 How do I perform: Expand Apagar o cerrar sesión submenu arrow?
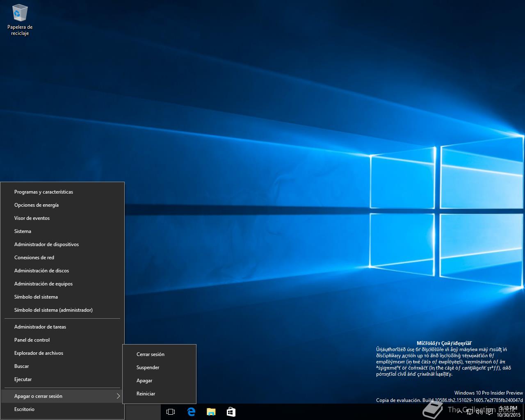tap(118, 396)
